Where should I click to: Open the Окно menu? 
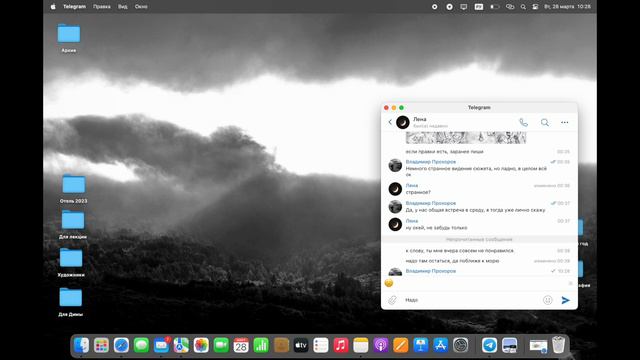click(141, 7)
